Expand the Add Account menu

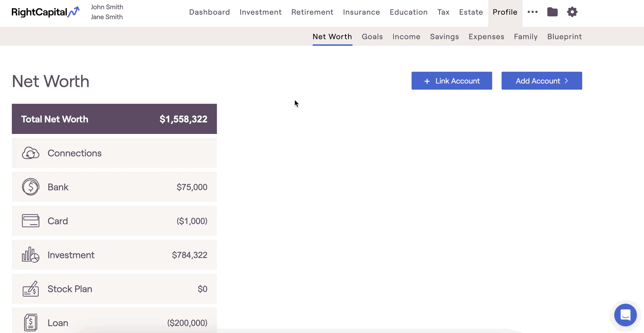[542, 81]
